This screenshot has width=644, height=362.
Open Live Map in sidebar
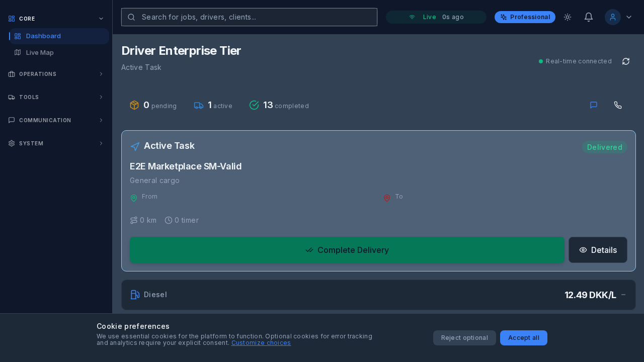pyautogui.click(x=40, y=52)
